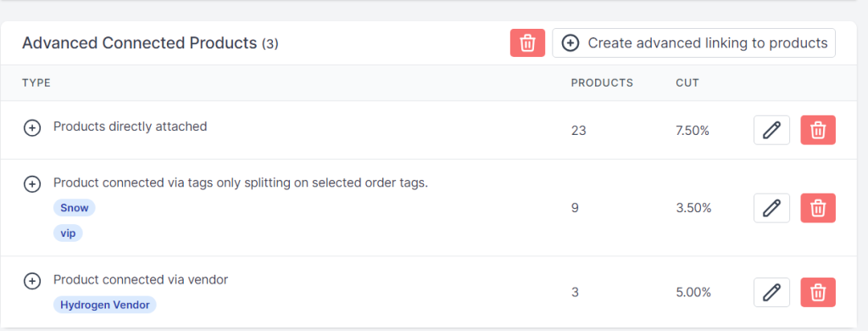Edit the Products directly attached row

[771, 131]
